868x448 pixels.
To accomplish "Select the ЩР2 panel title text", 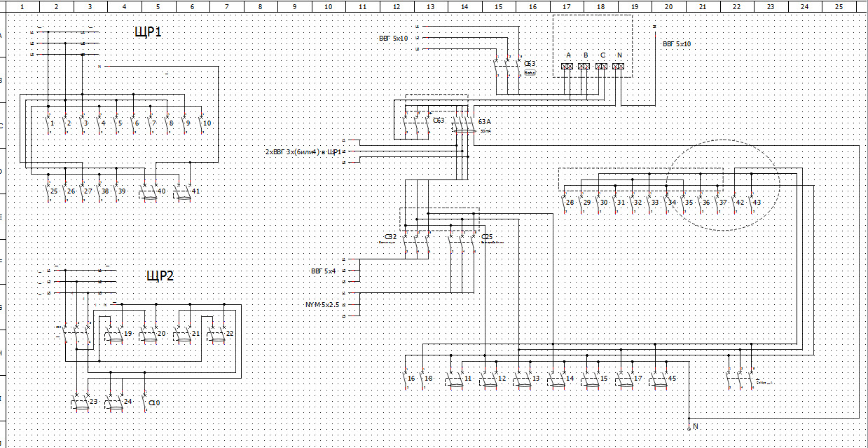I will (x=160, y=276).
